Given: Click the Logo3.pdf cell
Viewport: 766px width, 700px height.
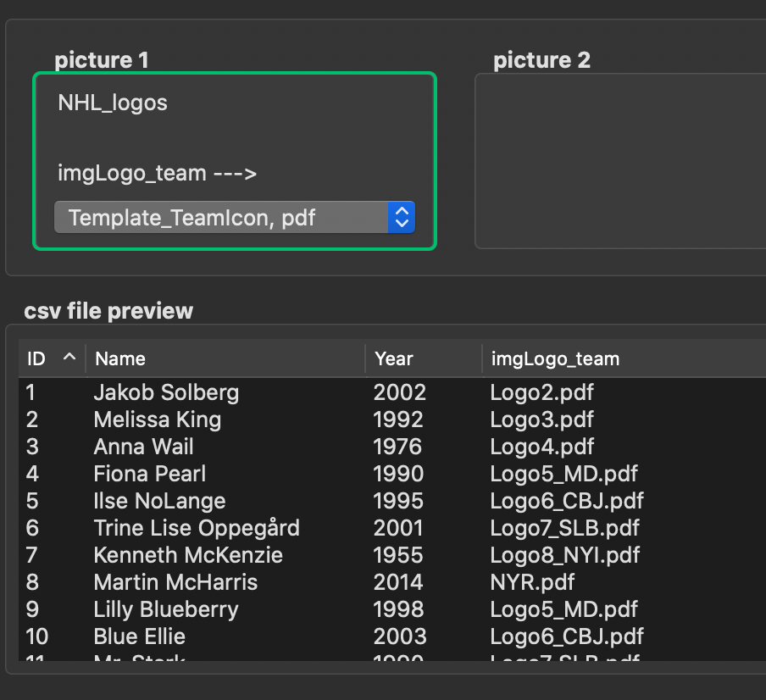Looking at the screenshot, I should (x=541, y=419).
